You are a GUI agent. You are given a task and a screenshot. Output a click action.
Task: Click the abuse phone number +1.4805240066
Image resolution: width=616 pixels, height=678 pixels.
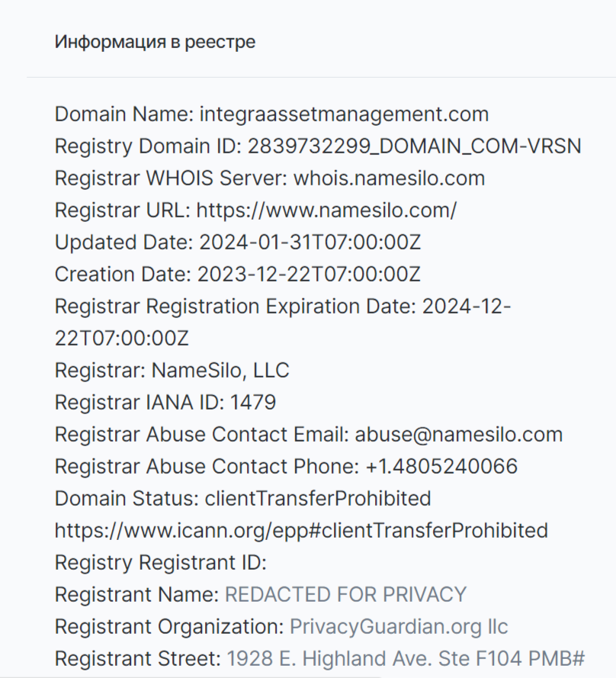click(x=441, y=467)
